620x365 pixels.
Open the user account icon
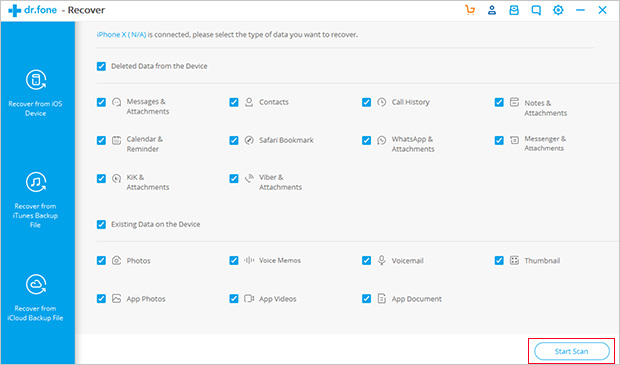tap(492, 11)
